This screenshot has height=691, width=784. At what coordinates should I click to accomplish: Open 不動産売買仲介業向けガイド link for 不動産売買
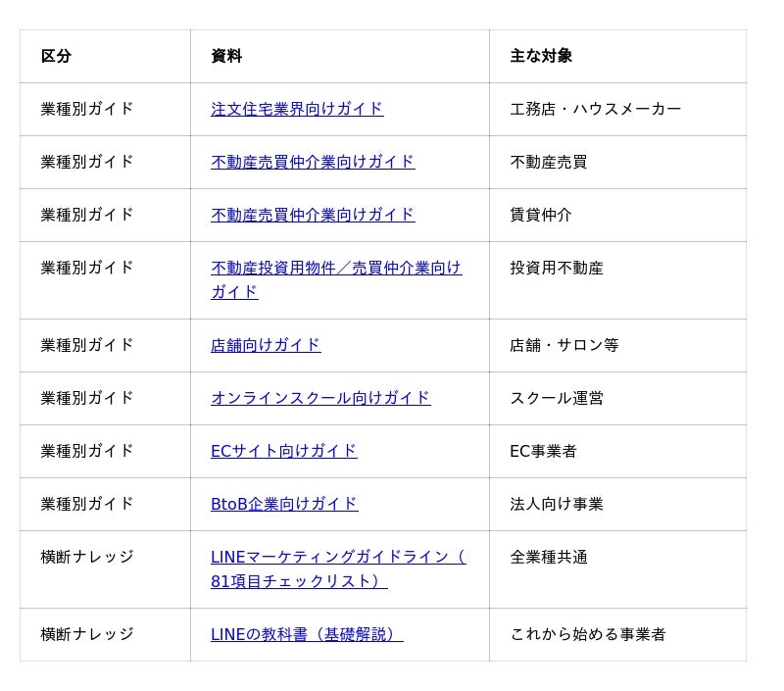coord(313,162)
